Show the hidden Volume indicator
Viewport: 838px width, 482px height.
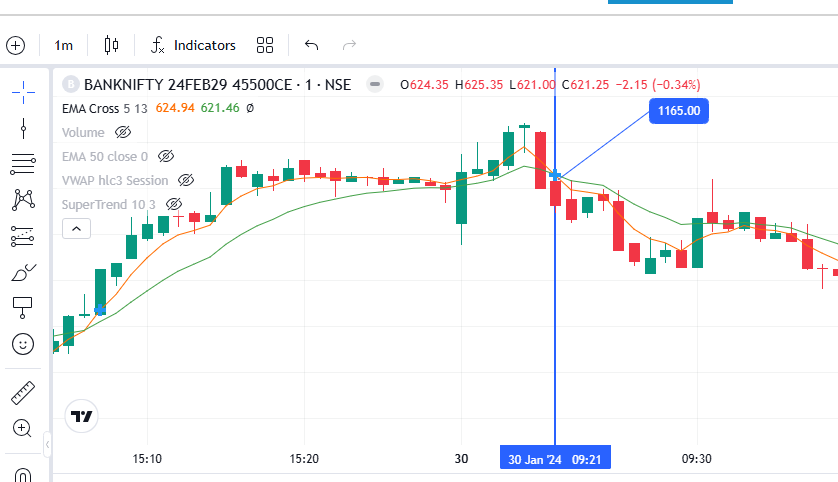pyautogui.click(x=123, y=132)
